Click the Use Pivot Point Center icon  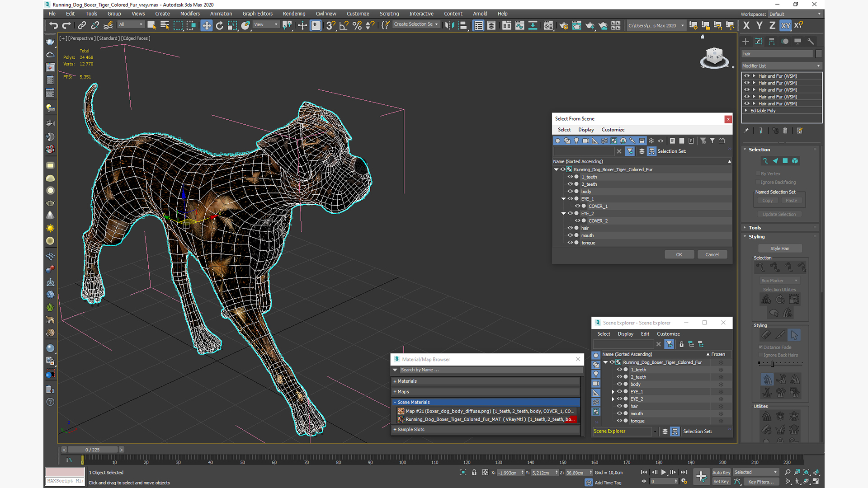(x=287, y=25)
